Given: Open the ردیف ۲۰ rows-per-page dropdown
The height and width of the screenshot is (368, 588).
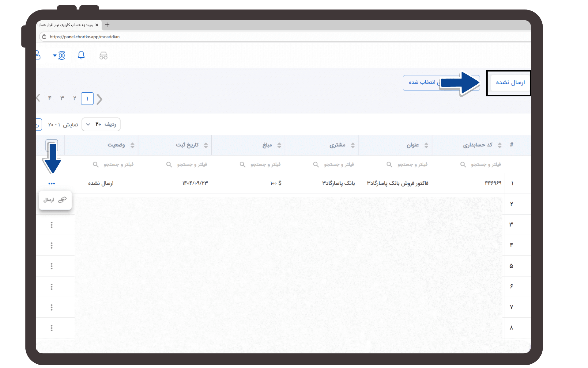Looking at the screenshot, I should pos(101,125).
